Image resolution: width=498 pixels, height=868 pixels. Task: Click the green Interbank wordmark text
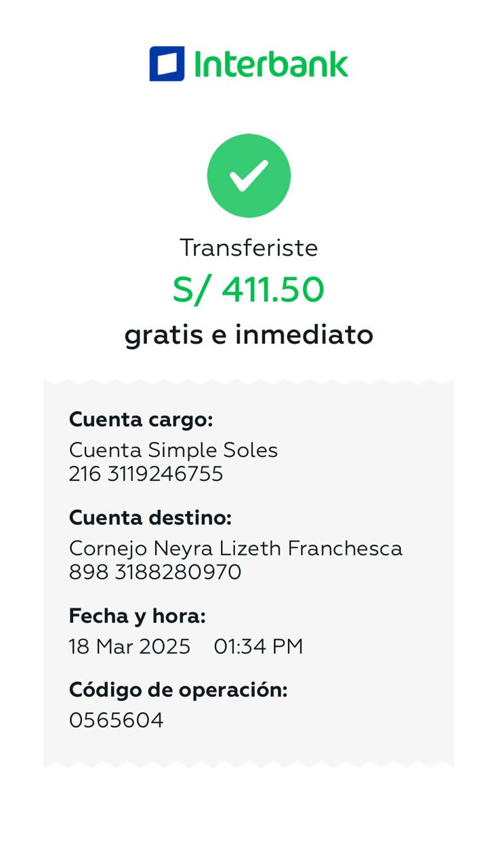pos(271,64)
